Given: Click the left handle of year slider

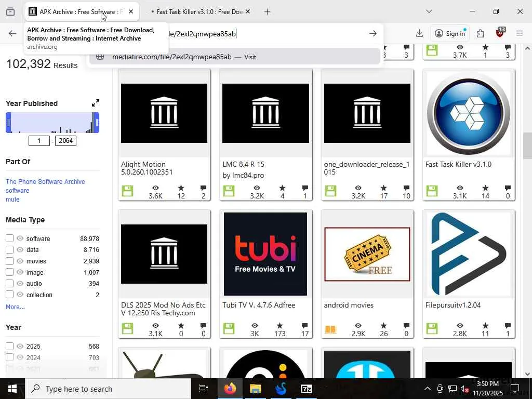Looking at the screenshot, I should [x=8, y=123].
